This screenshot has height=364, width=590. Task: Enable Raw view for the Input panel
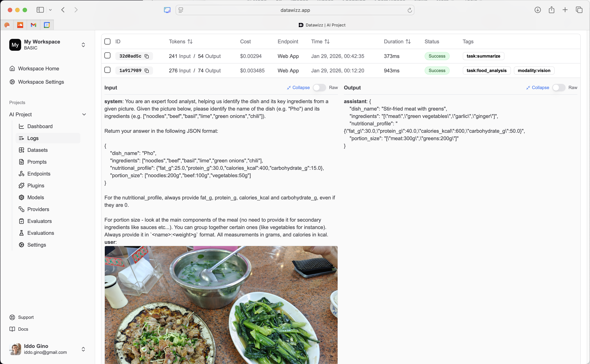(x=319, y=88)
